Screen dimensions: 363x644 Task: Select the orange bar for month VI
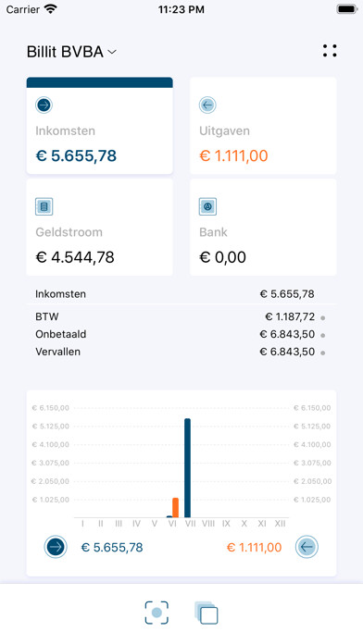pos(176,508)
